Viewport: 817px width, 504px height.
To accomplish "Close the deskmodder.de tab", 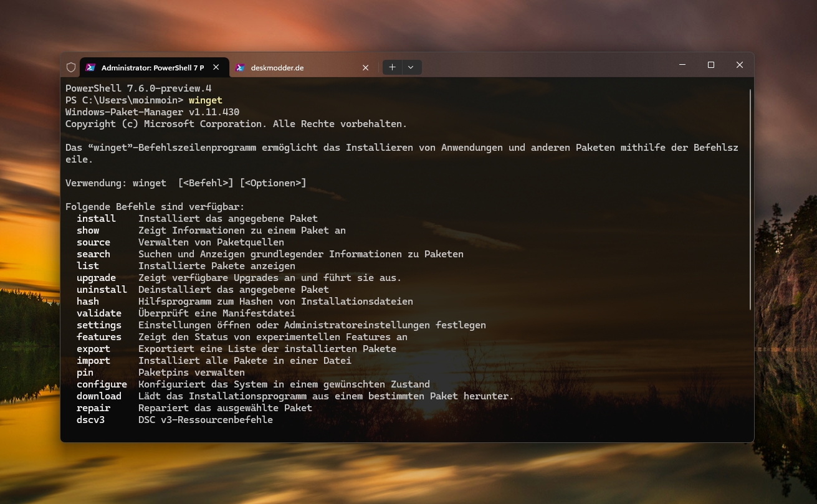I will [x=366, y=67].
